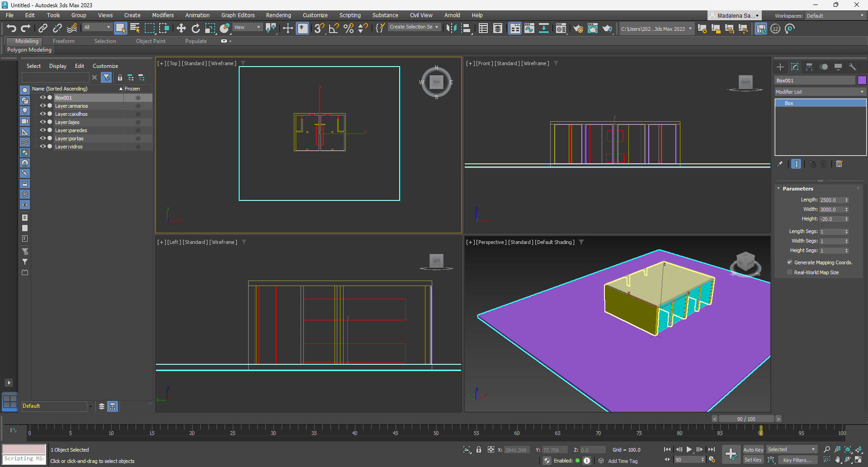Screen dimensions: 868x467
Task: Hide the Layer:paredes eye icon
Action: click(43, 130)
